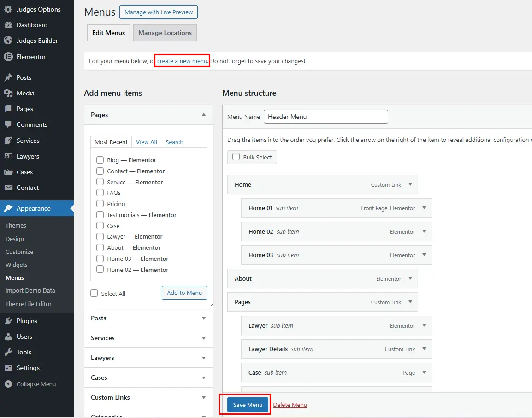Select the Most Recent pages tab
This screenshot has width=532, height=418.
111,142
